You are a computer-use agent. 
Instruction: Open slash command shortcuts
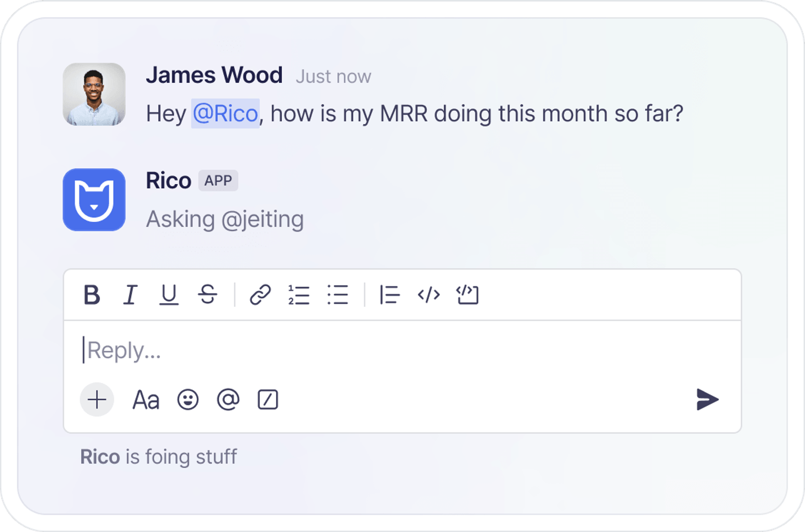tap(268, 400)
